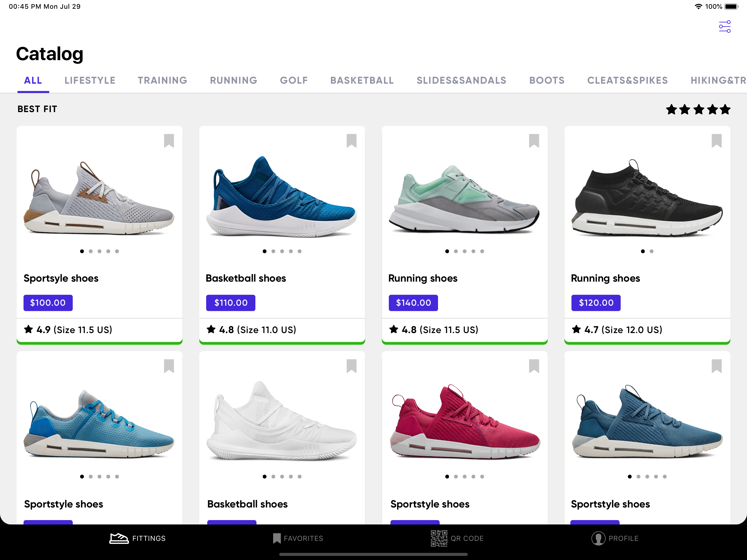Viewport: 747px width, 560px height.
Task: Switch to the RUNNING tab
Action: 233,80
